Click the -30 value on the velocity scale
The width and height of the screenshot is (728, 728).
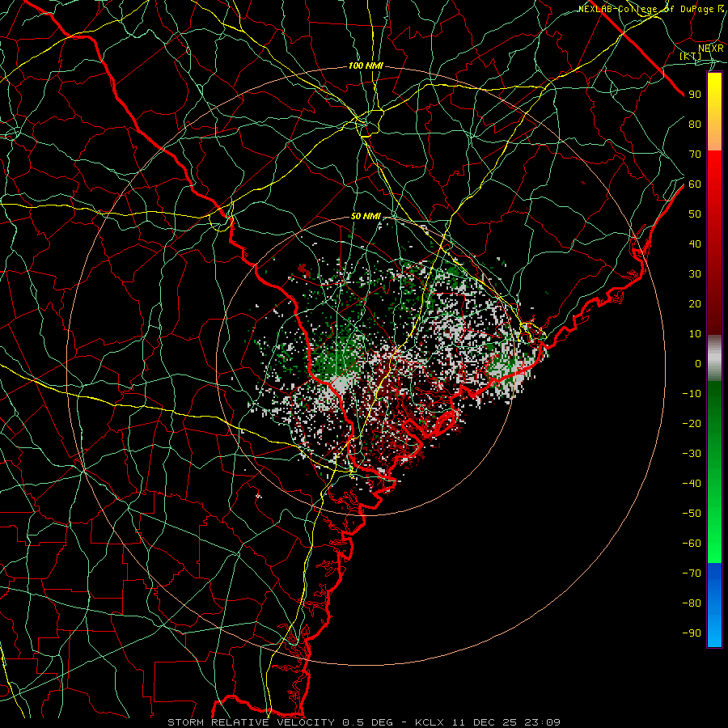692,454
